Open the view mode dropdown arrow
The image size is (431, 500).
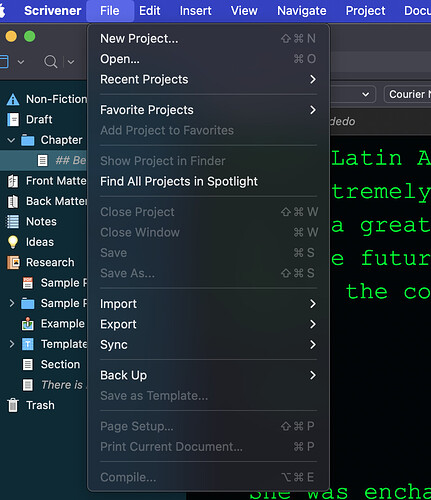click(x=21, y=62)
